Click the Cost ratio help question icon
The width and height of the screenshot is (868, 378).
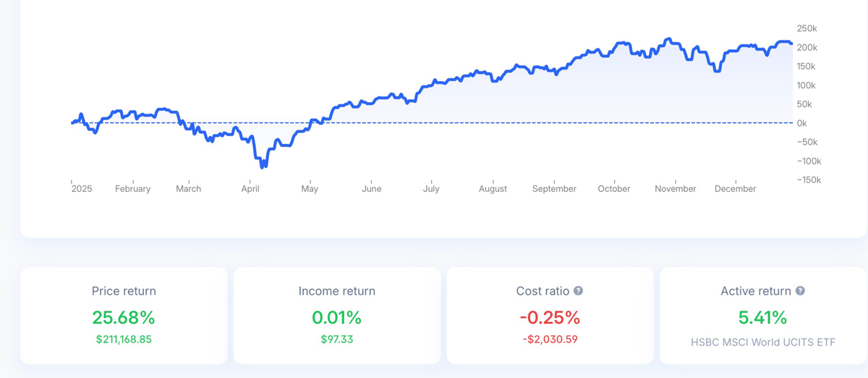tap(578, 291)
